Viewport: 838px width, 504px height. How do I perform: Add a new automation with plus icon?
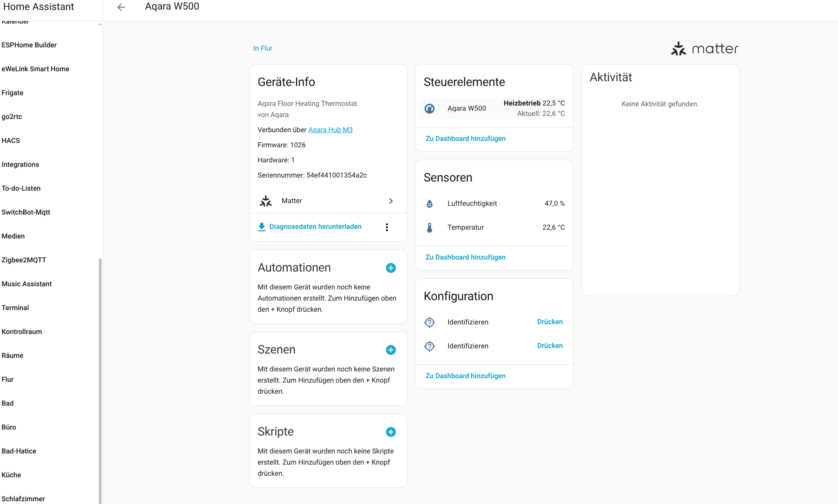pos(391,268)
